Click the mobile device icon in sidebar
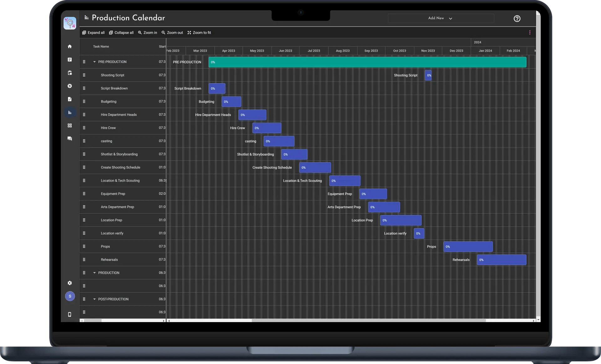The image size is (601, 364). click(x=70, y=315)
